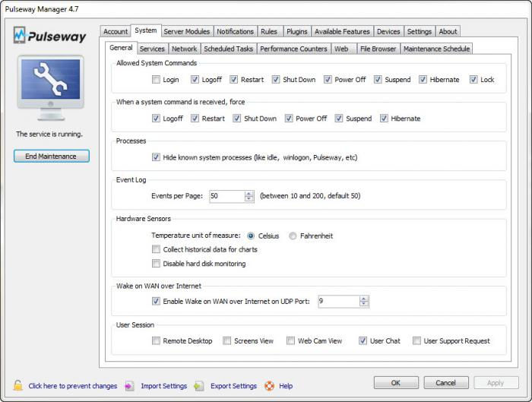
Task: Decrease UDP Port spinner down arrow
Action: [x=364, y=304]
